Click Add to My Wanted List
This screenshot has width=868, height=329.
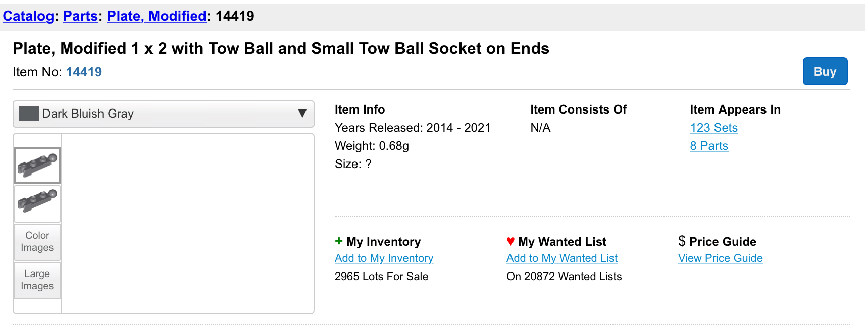point(561,258)
